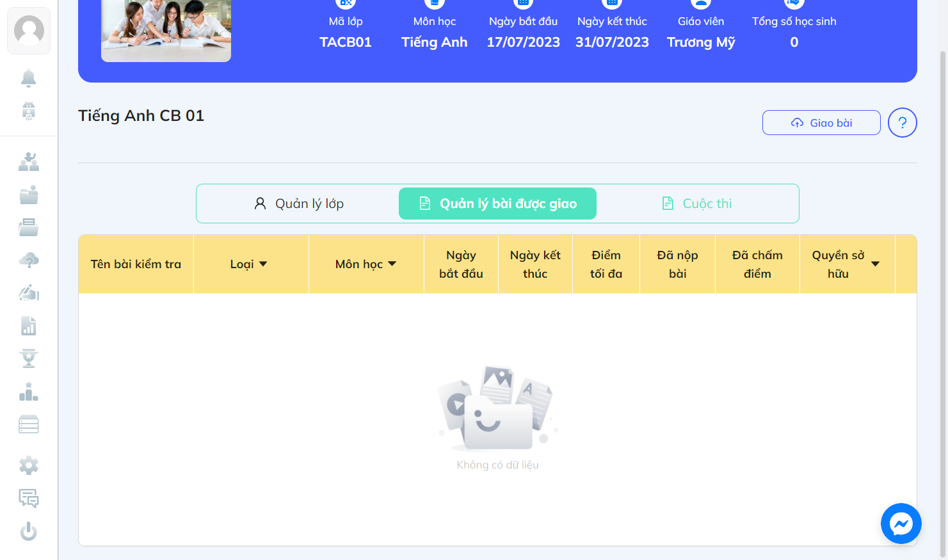948x560 pixels.
Task: Expand the Môn học column filter
Action: coord(392,264)
